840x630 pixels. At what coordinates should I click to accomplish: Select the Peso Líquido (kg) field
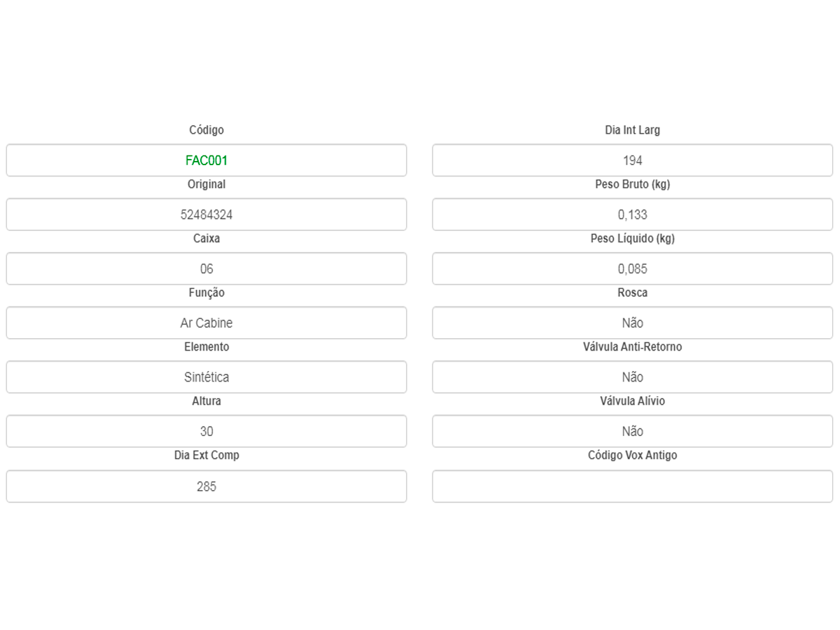tap(632, 269)
